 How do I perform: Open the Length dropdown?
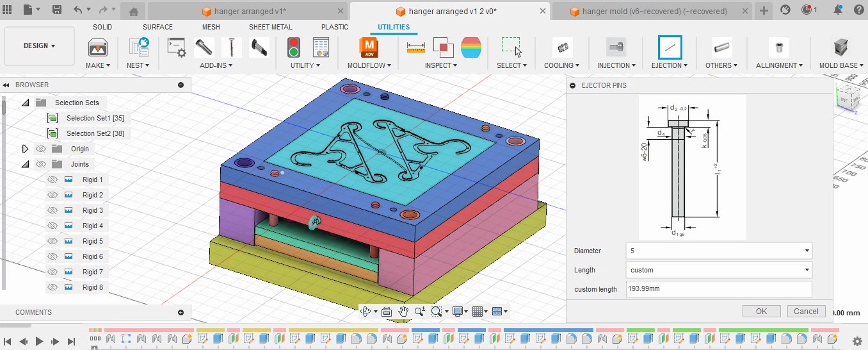coord(719,270)
